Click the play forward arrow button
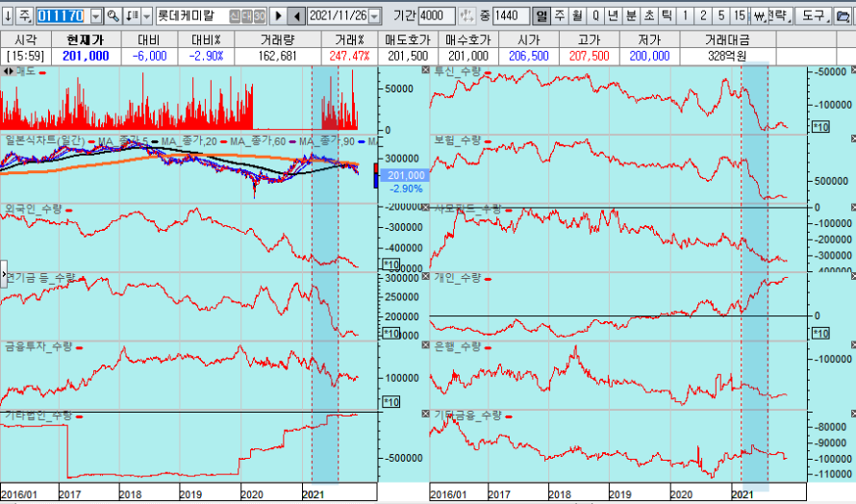The width and height of the screenshot is (856, 504). click(x=279, y=16)
